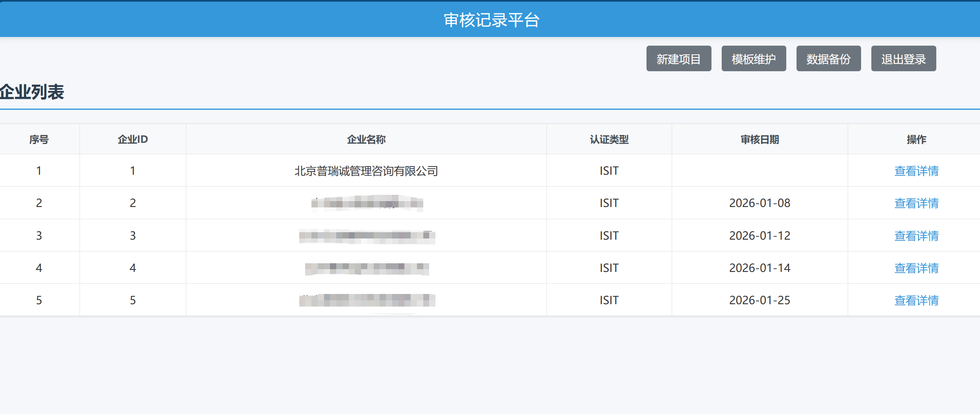View details of enterprise row 2
The image size is (980, 414).
tap(917, 203)
